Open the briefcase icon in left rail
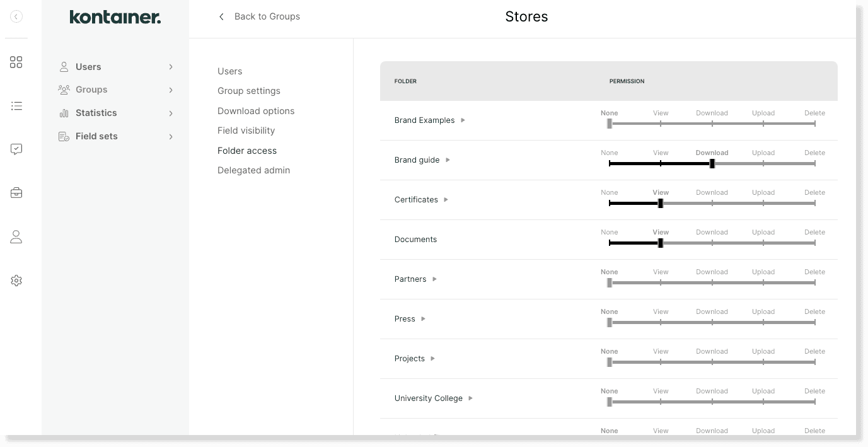This screenshot has width=868, height=447. pyautogui.click(x=16, y=193)
